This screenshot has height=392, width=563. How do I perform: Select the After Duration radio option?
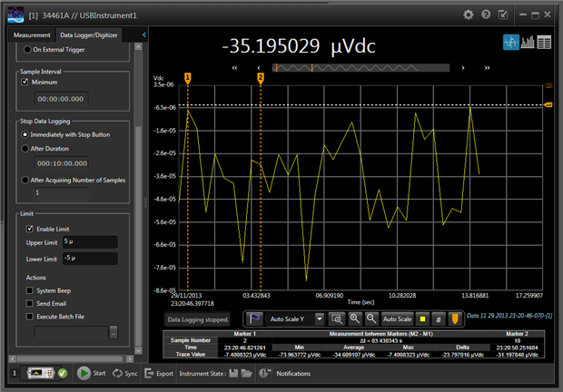click(26, 149)
